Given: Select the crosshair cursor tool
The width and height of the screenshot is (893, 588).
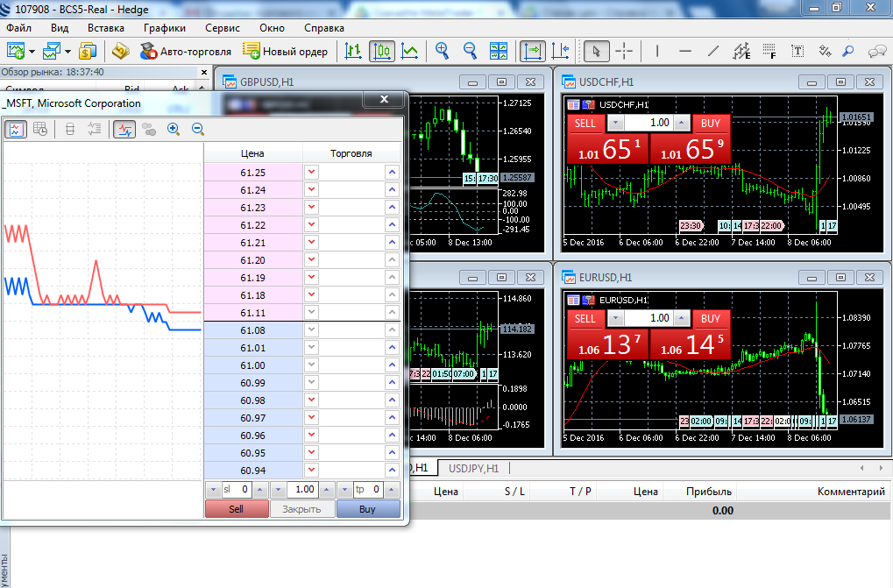Looking at the screenshot, I should [x=624, y=51].
